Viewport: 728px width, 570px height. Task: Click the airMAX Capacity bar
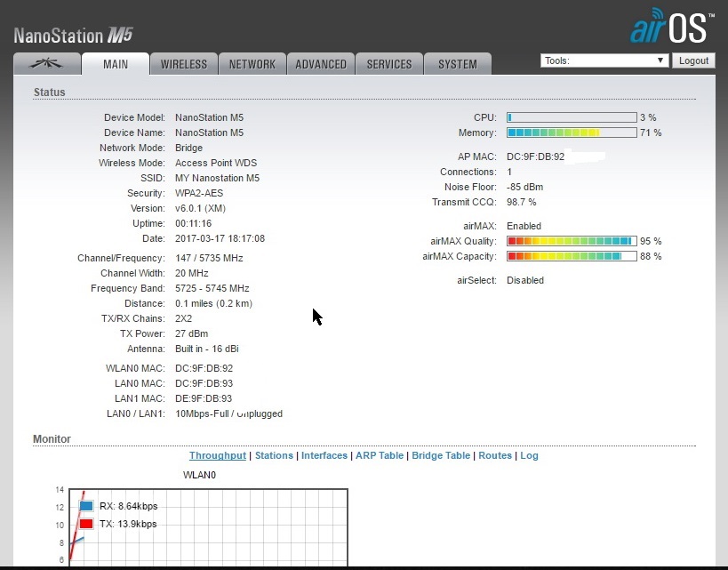coord(572,256)
